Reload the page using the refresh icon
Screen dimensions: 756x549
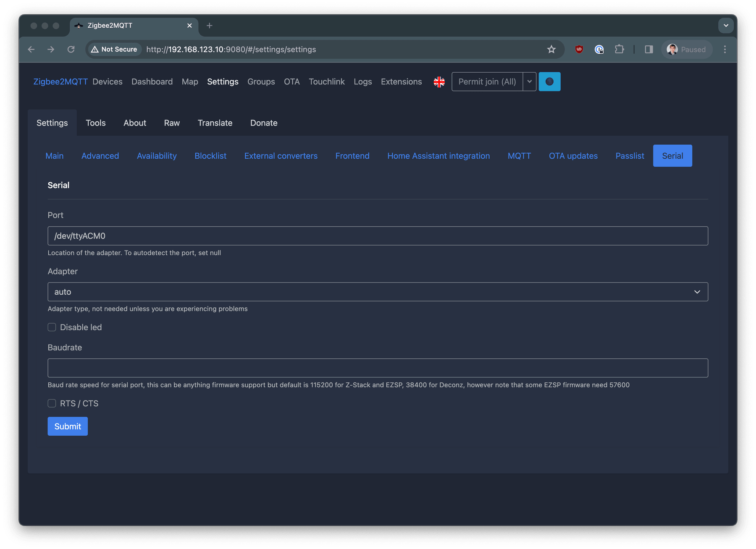coord(71,49)
